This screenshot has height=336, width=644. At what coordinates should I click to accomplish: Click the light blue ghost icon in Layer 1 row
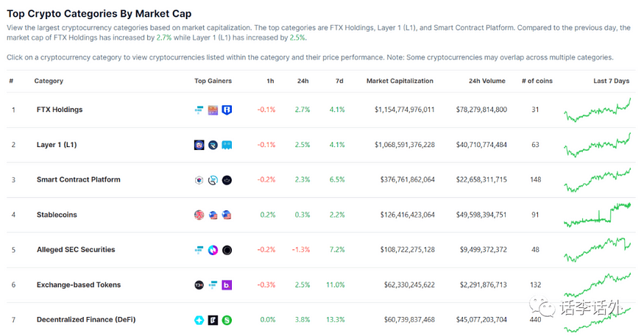click(227, 145)
